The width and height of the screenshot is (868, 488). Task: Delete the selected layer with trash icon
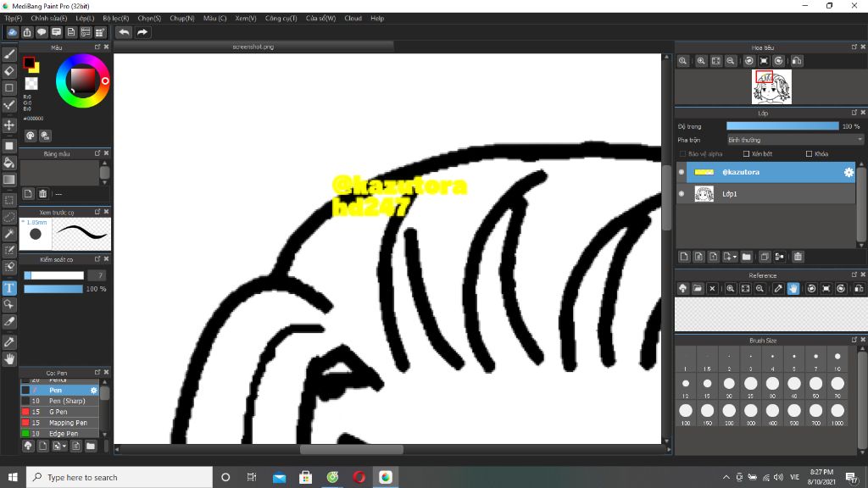798,257
